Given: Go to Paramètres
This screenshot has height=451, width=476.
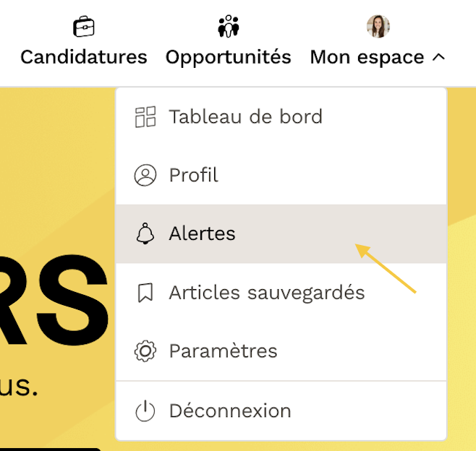Looking at the screenshot, I should click(x=281, y=351).
